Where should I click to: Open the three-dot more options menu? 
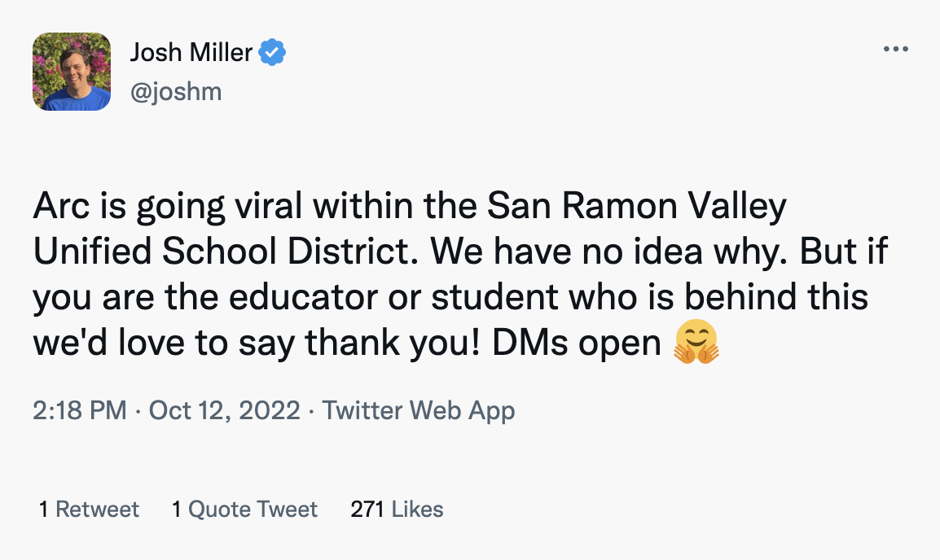pyautogui.click(x=895, y=50)
